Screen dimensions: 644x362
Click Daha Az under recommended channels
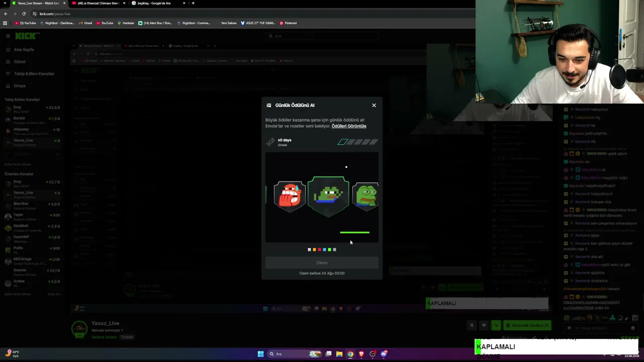pyautogui.click(x=53, y=294)
